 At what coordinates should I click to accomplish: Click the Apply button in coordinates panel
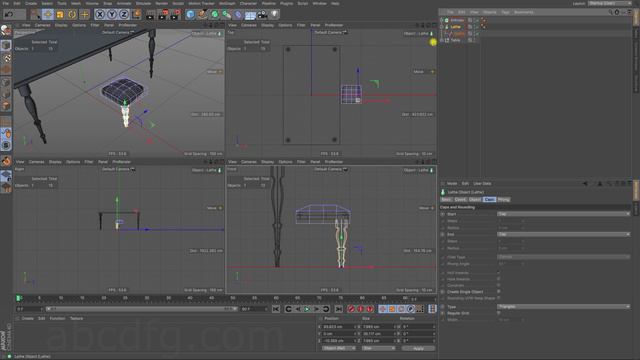(418, 348)
